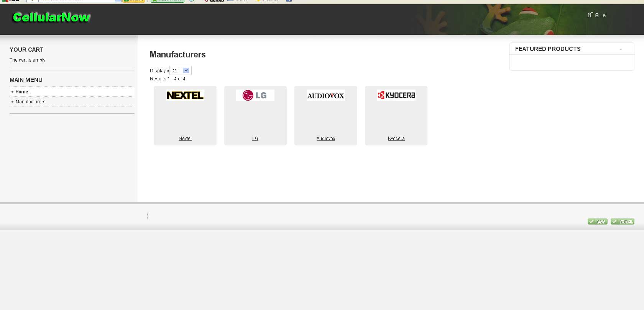
Task: Click the 'Results 1 - 4 of 4' text
Action: [x=168, y=79]
